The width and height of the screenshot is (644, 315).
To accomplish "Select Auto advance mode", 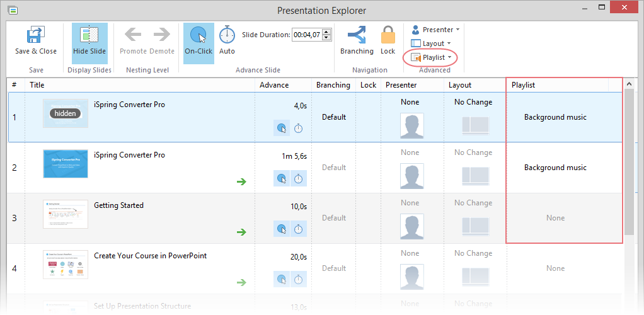I will (227, 41).
